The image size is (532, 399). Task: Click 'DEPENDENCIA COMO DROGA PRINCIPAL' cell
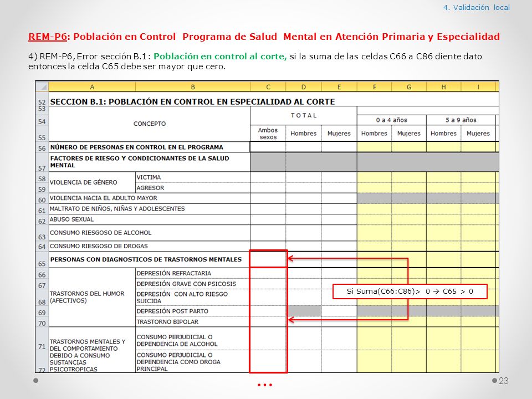coord(193,362)
